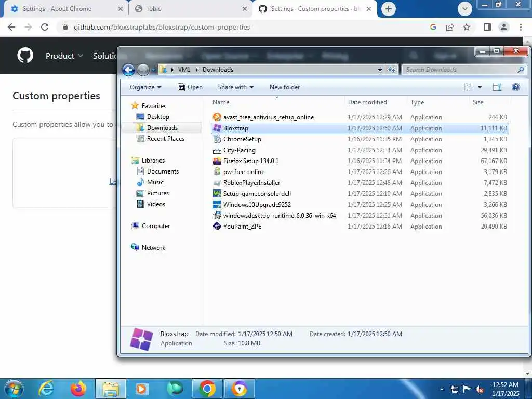Screen dimensions: 532x399
Task: Select Documents library
Action: pos(157,171)
